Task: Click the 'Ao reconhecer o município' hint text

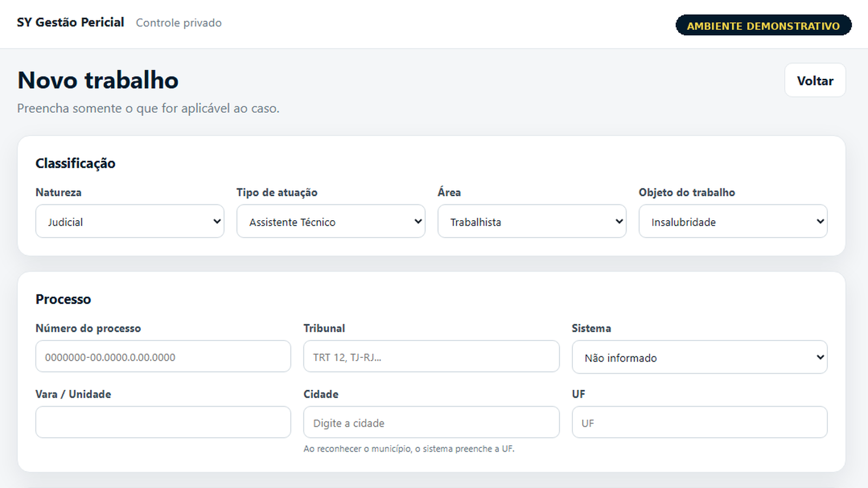Action: (409, 449)
